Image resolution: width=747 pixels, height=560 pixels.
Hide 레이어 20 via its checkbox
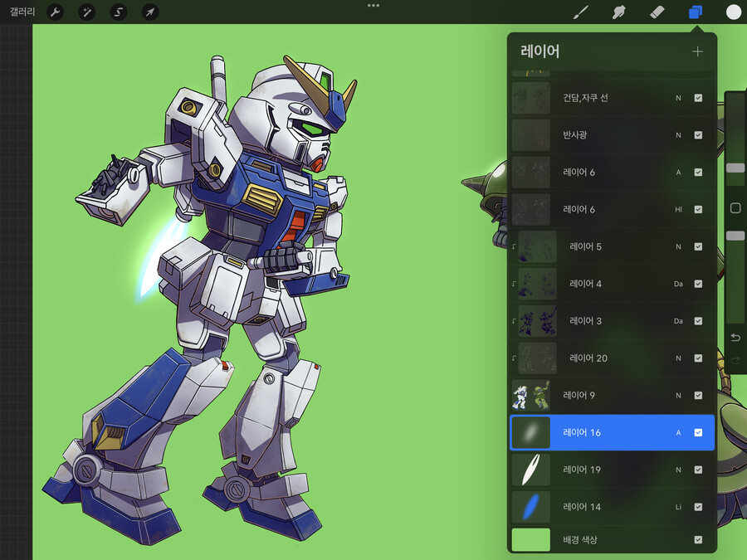(698, 358)
